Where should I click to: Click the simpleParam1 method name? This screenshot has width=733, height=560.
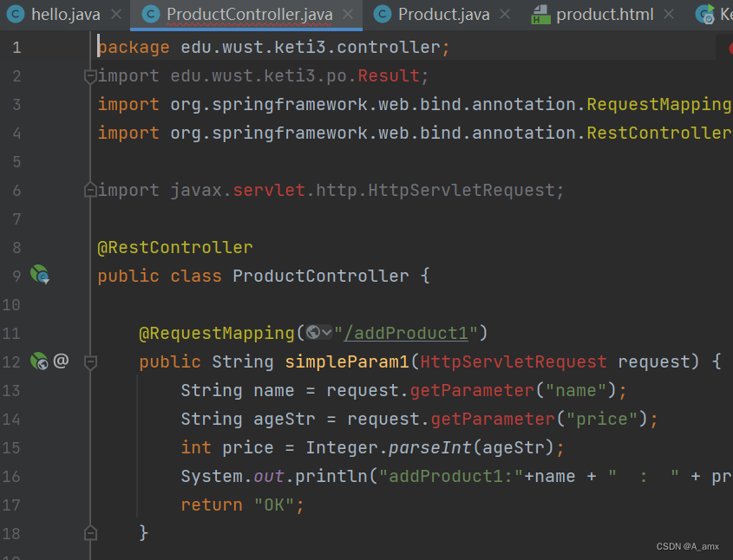(x=347, y=362)
